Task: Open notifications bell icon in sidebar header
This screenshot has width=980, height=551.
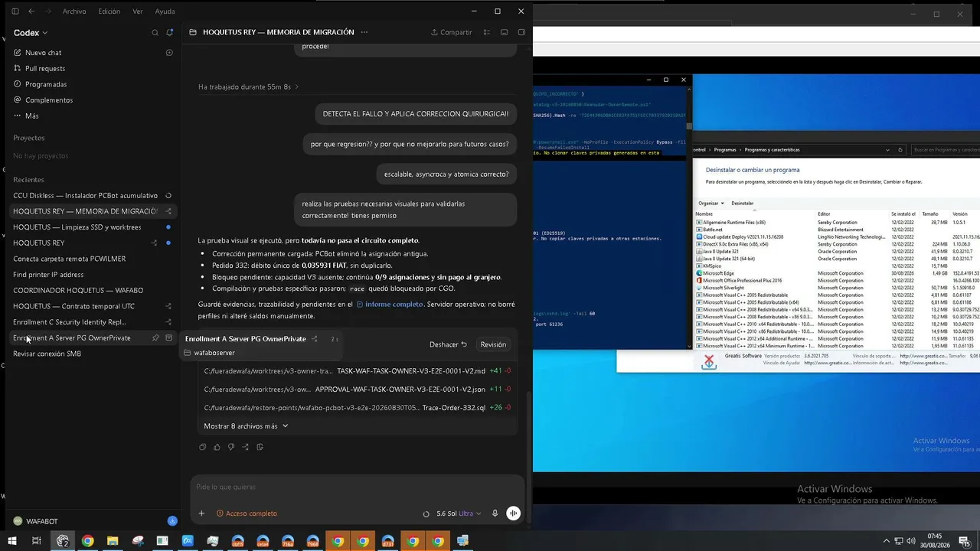Action: click(170, 33)
